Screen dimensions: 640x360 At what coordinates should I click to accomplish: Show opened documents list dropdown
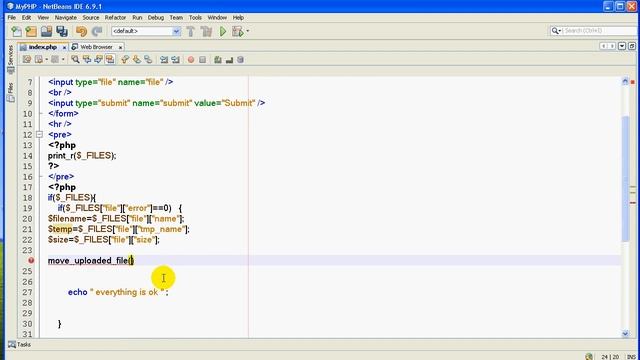tap(622, 46)
